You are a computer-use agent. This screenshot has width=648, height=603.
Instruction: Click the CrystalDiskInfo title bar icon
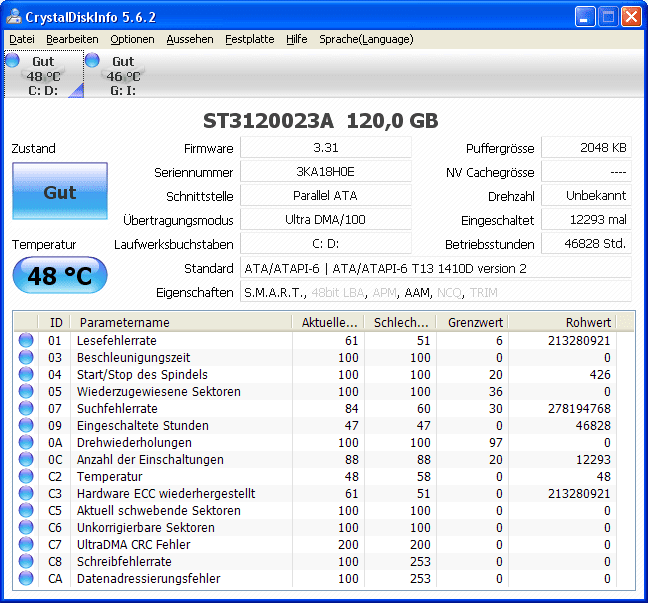(x=14, y=17)
